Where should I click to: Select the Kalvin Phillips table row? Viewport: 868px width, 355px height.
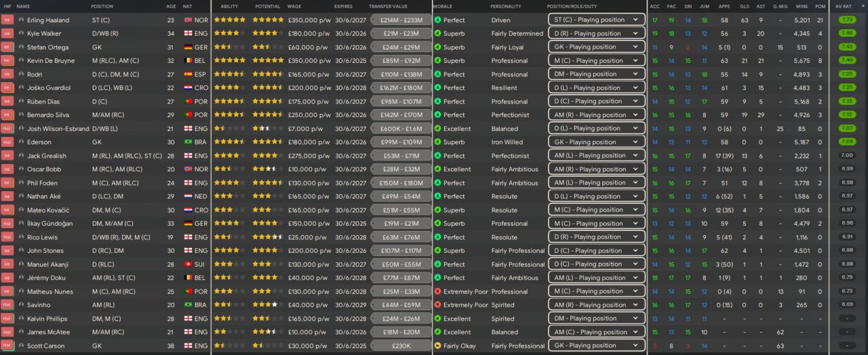click(434, 318)
